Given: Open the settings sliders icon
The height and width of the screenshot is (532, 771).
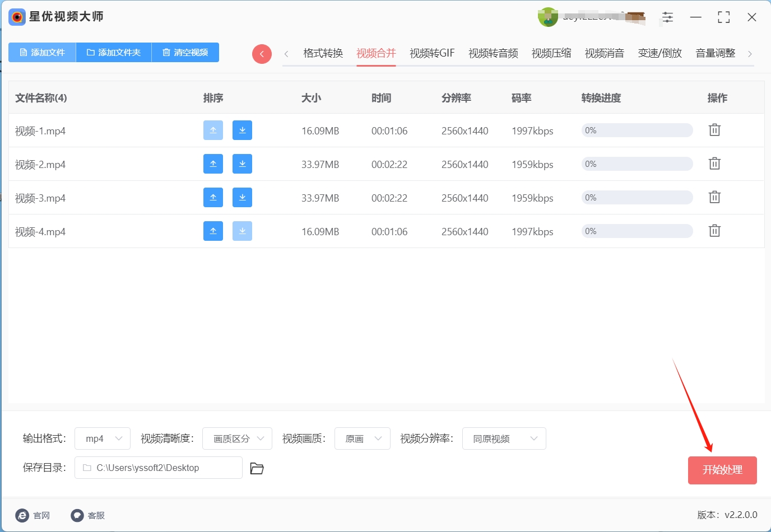Looking at the screenshot, I should 667,17.
